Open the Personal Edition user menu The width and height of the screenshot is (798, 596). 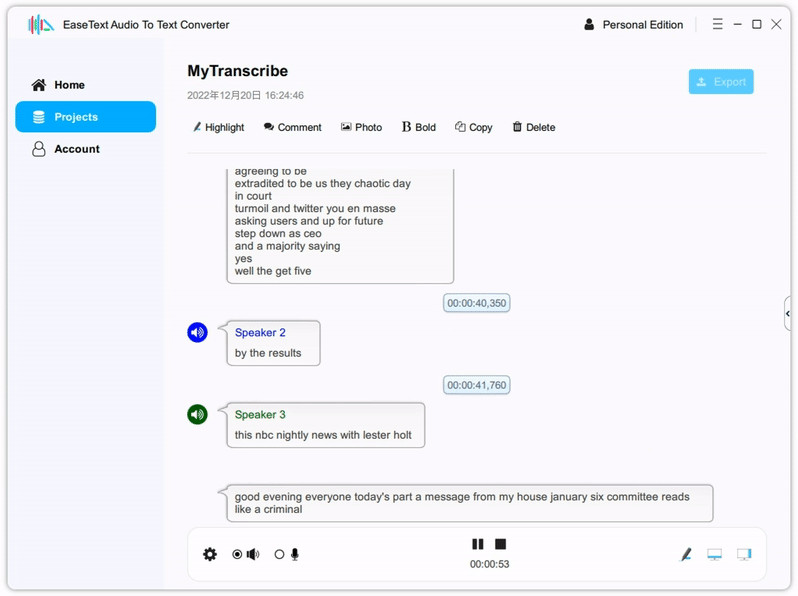pyautogui.click(x=634, y=24)
